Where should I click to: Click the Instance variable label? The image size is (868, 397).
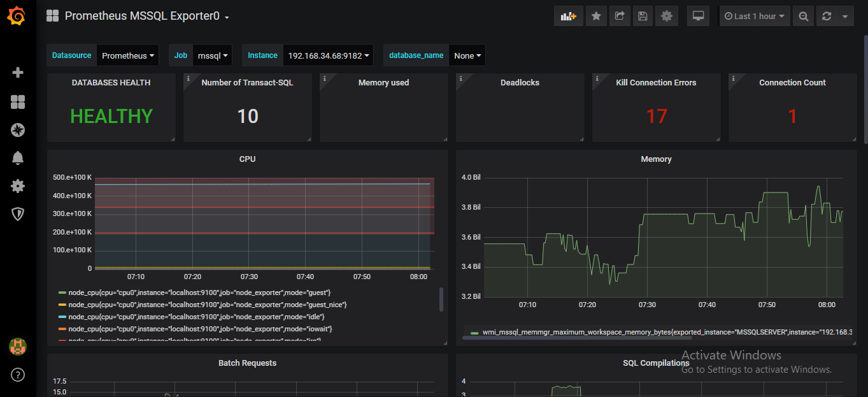click(x=262, y=55)
